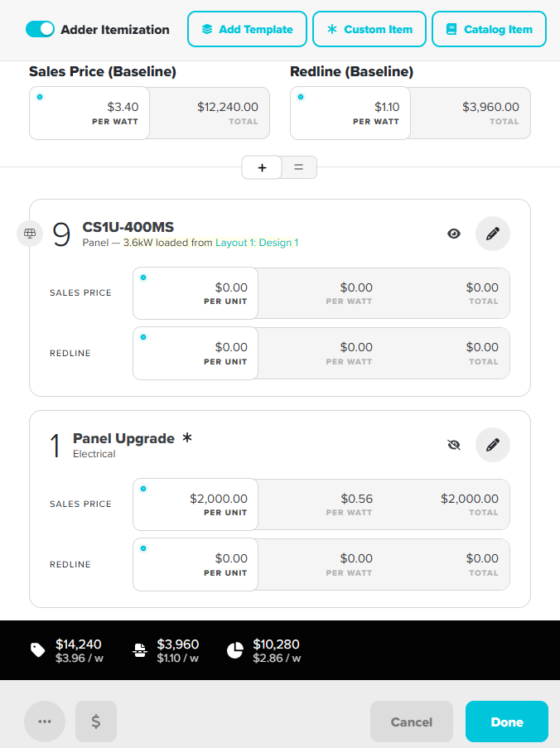Edit the Panel Upgrade item with pencil icon
This screenshot has height=748, width=560.
tap(493, 445)
